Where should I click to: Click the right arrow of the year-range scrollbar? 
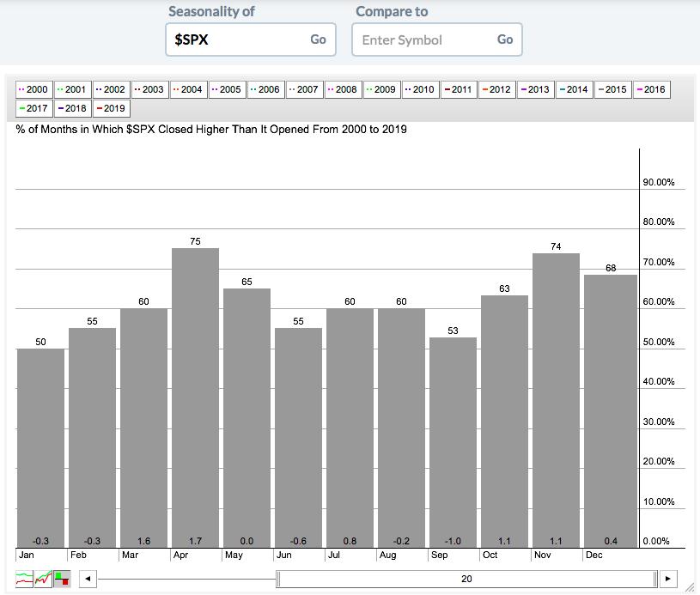click(668, 579)
